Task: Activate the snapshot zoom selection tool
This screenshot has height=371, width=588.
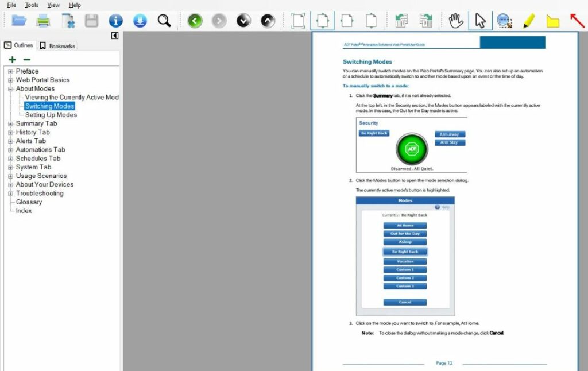Action: (504, 21)
